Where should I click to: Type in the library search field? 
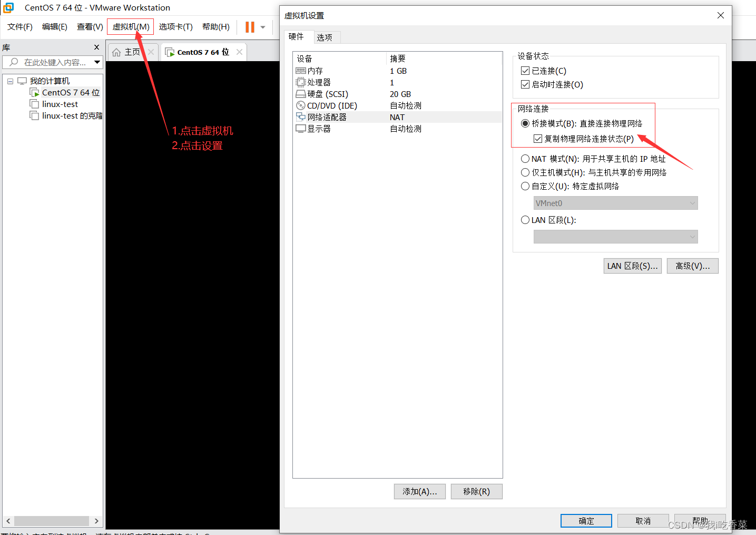click(x=53, y=62)
